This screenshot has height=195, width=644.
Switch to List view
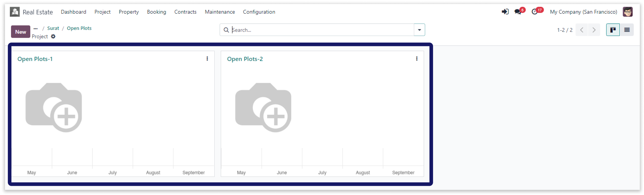coord(627,30)
